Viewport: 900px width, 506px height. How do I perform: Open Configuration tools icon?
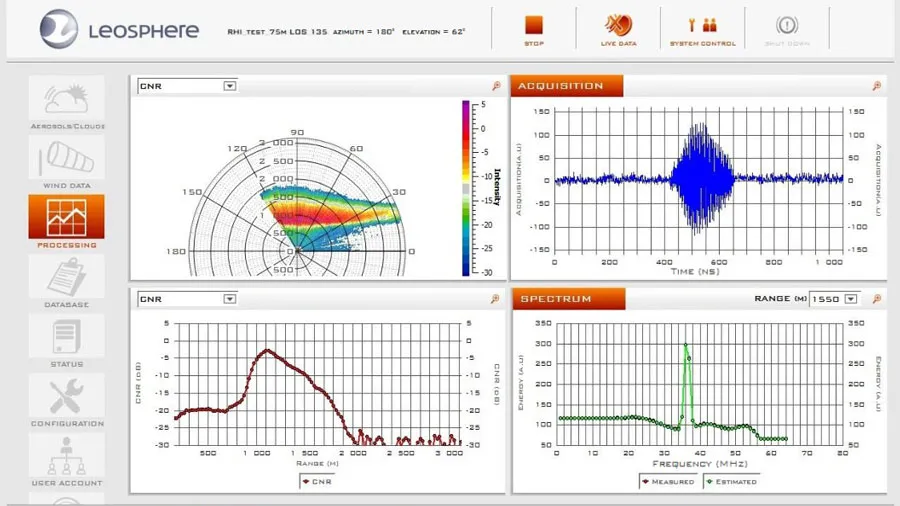pyautogui.click(x=67, y=396)
